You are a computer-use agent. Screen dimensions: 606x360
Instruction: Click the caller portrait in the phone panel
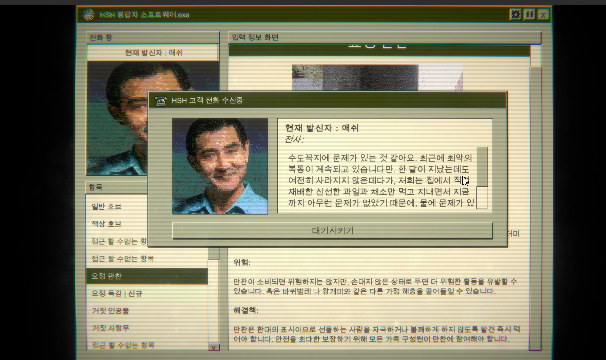point(117,118)
